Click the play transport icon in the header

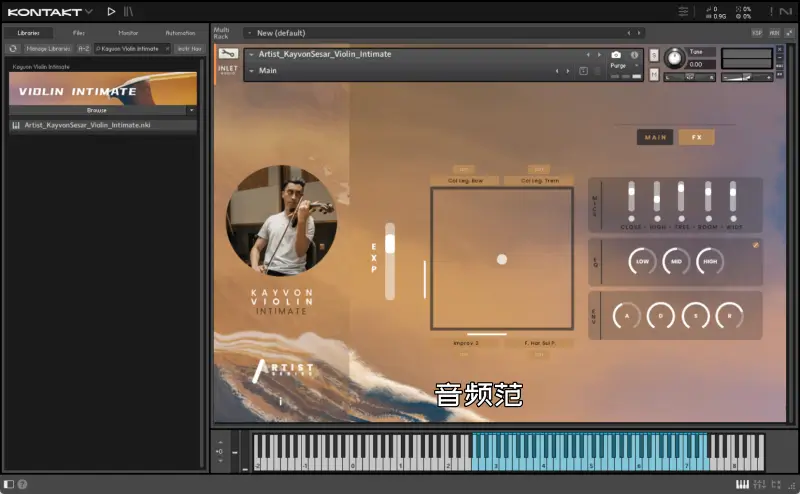coord(111,11)
